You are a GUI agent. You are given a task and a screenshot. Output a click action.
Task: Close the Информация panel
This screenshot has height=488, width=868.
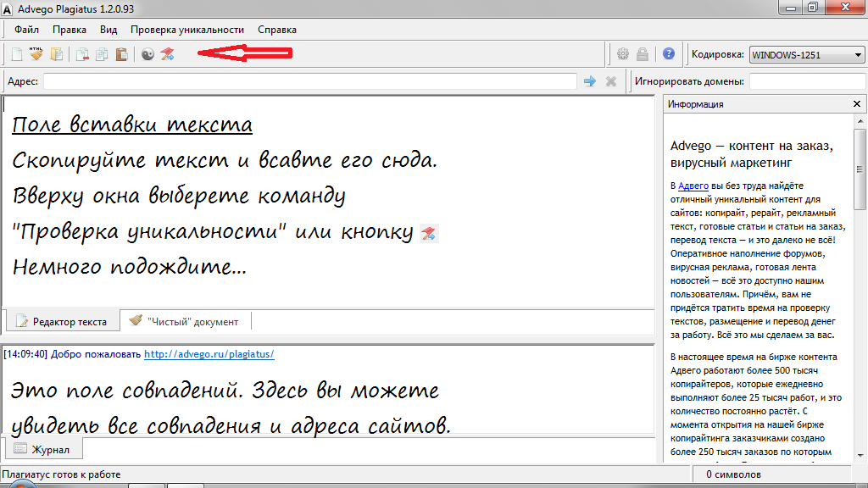(857, 104)
